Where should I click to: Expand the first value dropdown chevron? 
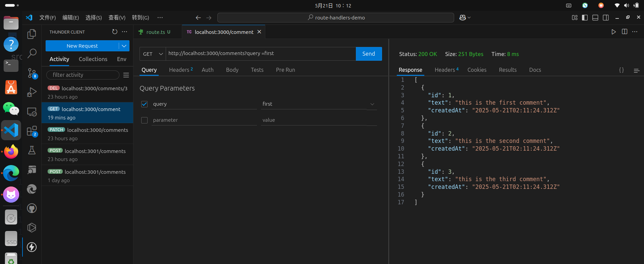[x=372, y=104]
